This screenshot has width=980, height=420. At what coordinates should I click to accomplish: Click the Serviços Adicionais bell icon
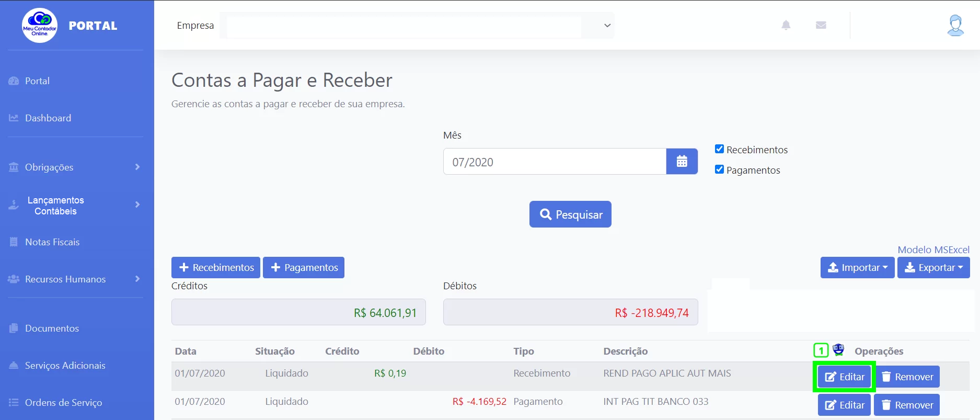click(x=14, y=366)
